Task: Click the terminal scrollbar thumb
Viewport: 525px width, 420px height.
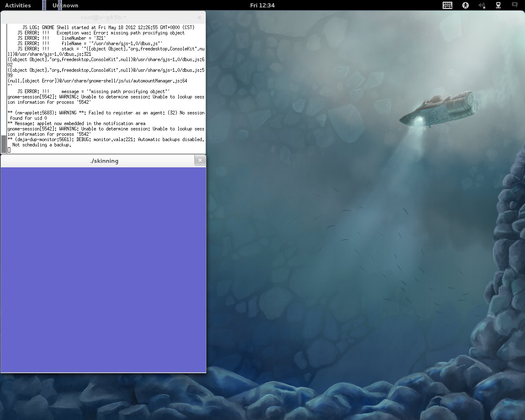Action: (4, 144)
